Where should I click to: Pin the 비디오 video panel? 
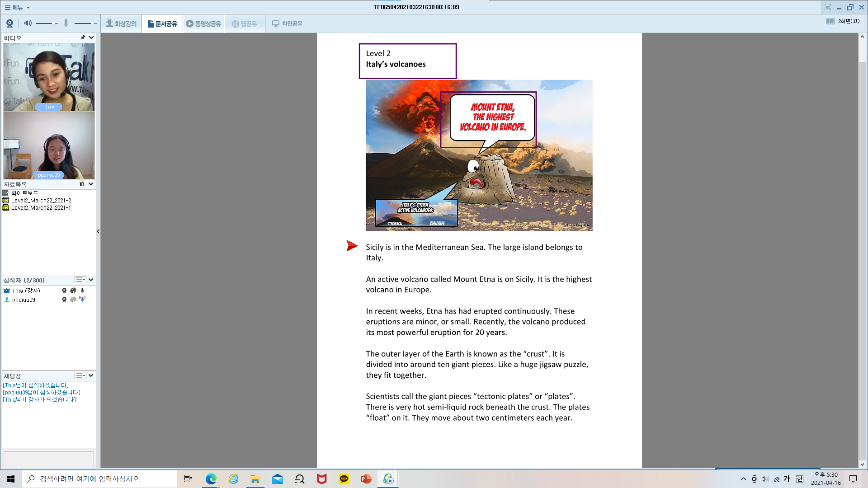pos(83,38)
